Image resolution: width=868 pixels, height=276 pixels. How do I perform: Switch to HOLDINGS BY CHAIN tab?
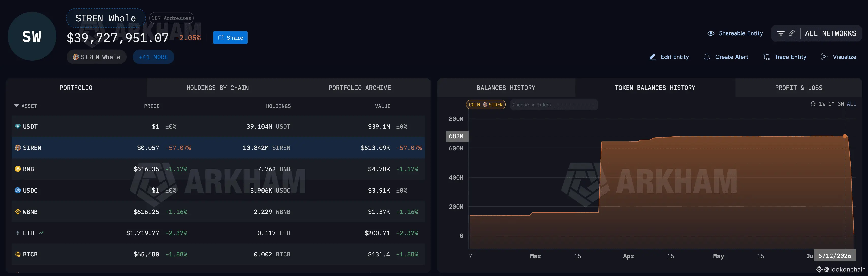(217, 88)
